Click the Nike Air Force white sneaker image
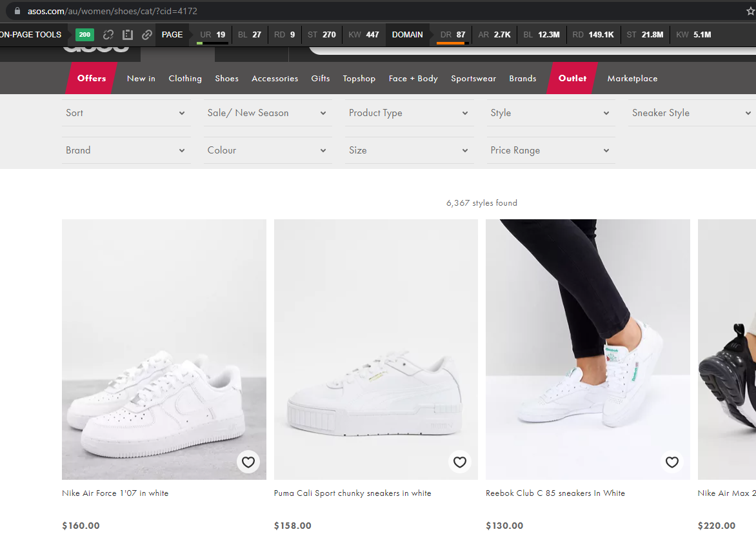This screenshot has width=756, height=543. 164,349
